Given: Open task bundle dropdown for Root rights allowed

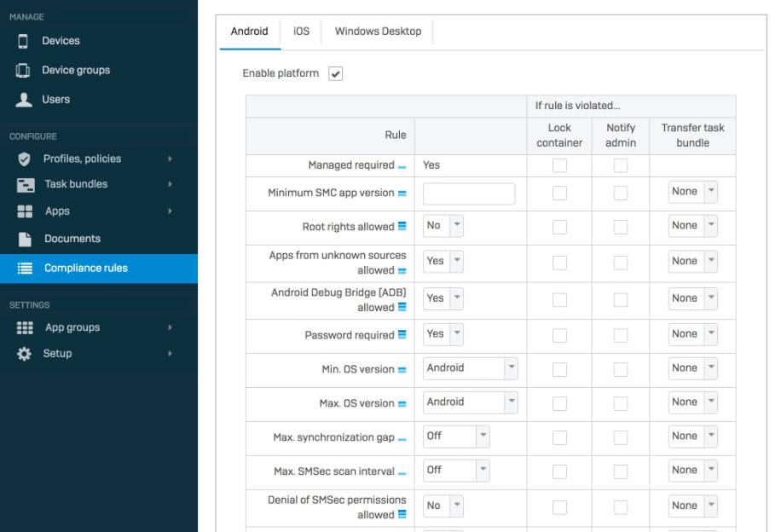Looking at the screenshot, I should [693, 226].
